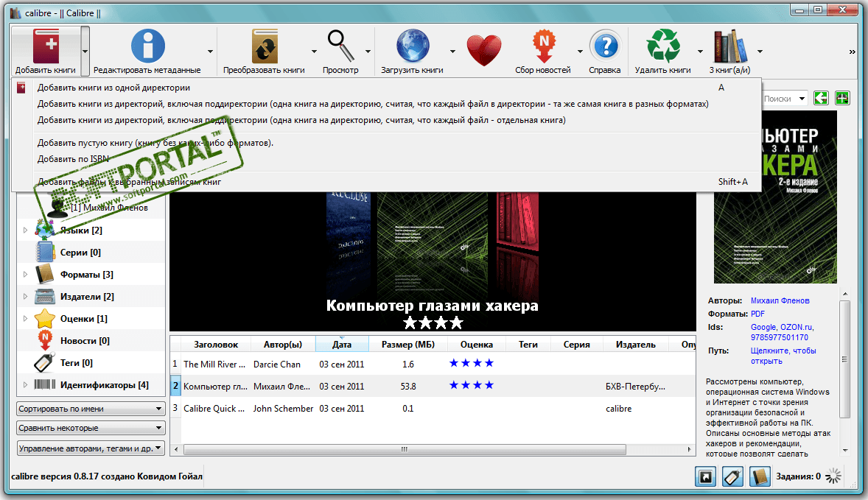868x500 pixels.
Task: Expand the Издатели [2] tree node
Action: coord(25,297)
